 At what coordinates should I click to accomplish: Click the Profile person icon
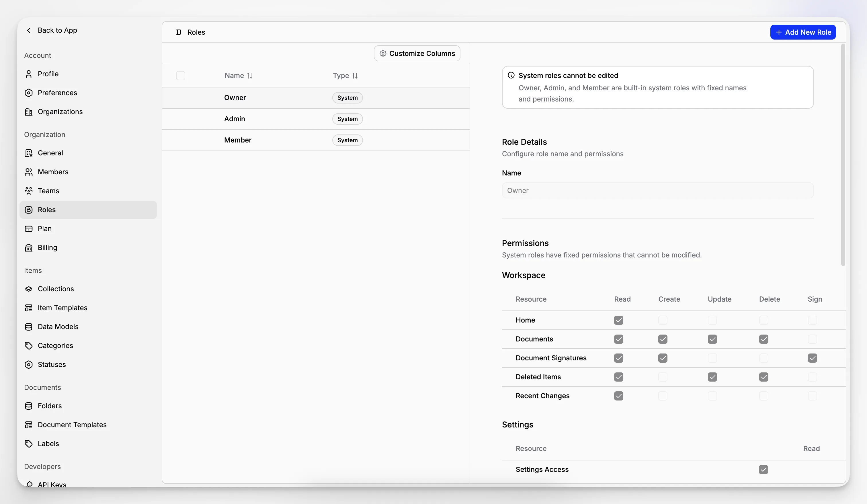pyautogui.click(x=29, y=74)
